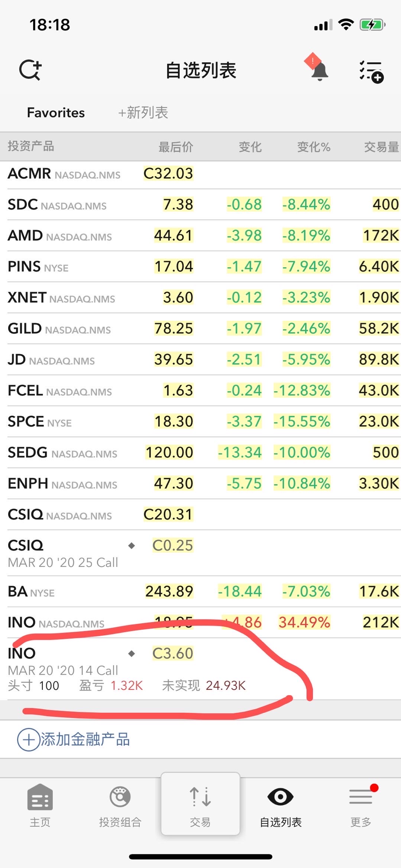Select BA NYSE row
Screen dimensions: 401x868
pyautogui.click(x=200, y=592)
